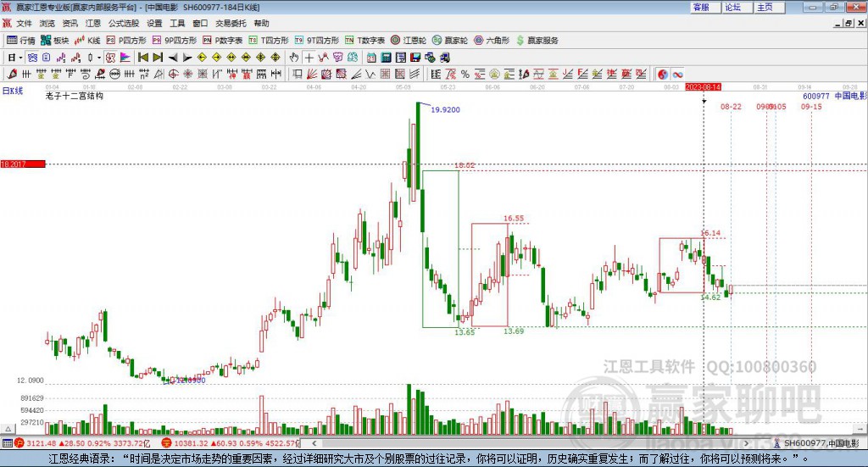The image size is (868, 467).
Task: Open the 江恩轮 Gann wheel tool
Action: [x=410, y=40]
